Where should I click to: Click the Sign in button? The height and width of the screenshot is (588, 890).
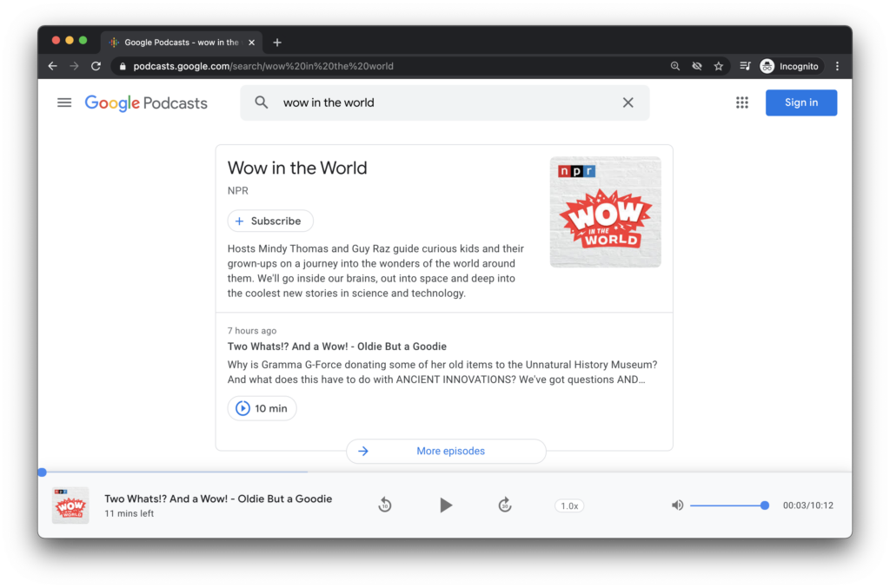tap(800, 102)
